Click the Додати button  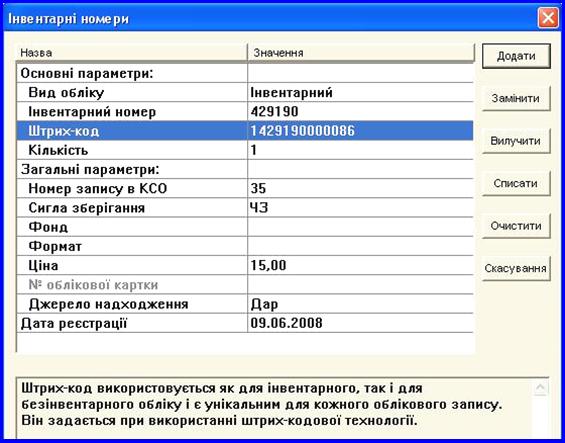pyautogui.click(x=516, y=56)
